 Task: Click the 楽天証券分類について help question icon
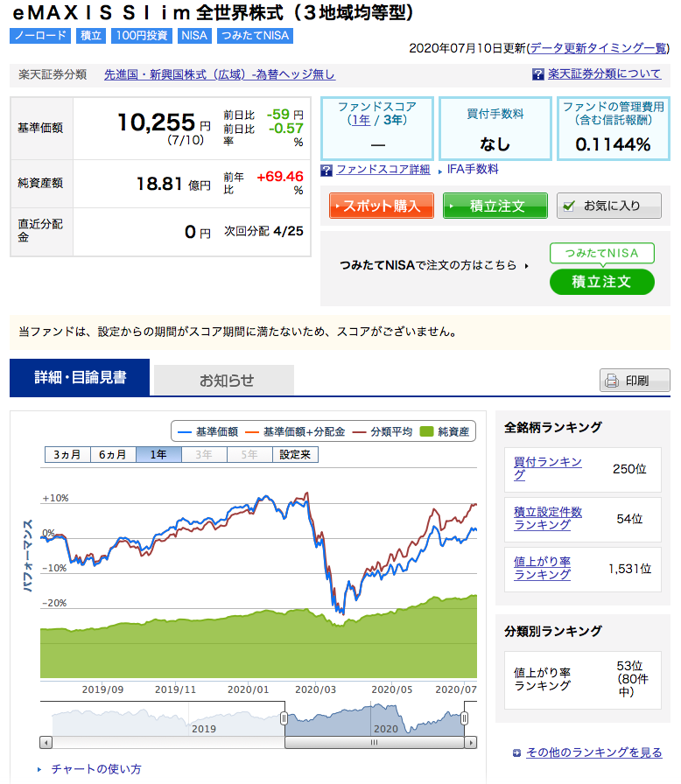pyautogui.click(x=538, y=74)
